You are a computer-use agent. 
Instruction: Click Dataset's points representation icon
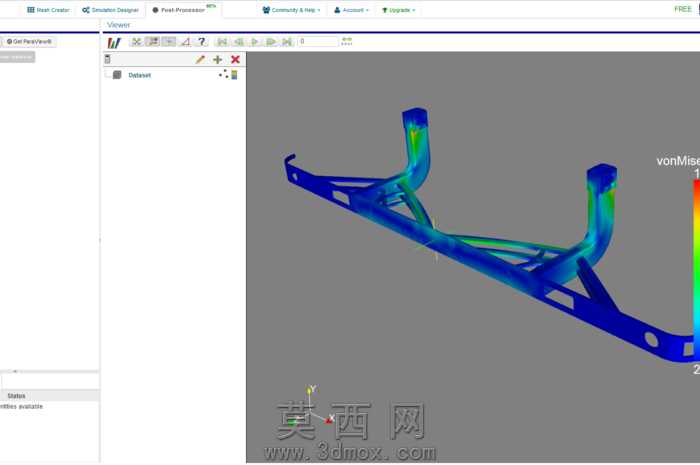coord(223,74)
